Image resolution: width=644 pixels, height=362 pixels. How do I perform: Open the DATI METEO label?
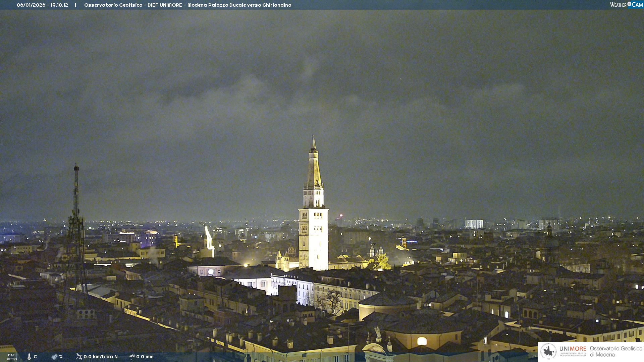12,357
